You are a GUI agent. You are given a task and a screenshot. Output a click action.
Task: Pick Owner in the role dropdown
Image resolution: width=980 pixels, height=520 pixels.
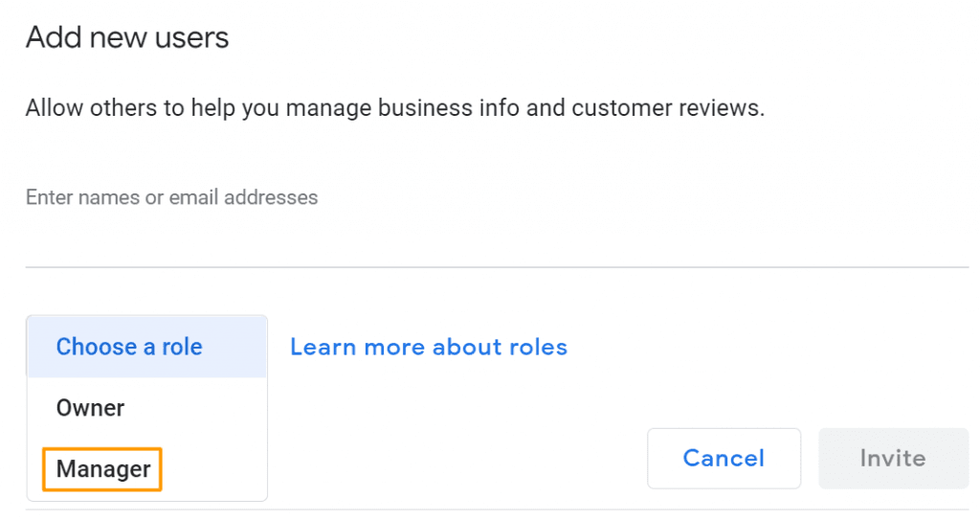pos(91,408)
